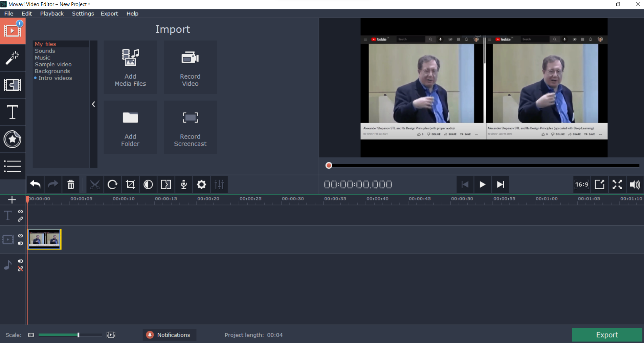
Task: Mute the audio track speaker
Action: click(x=20, y=261)
